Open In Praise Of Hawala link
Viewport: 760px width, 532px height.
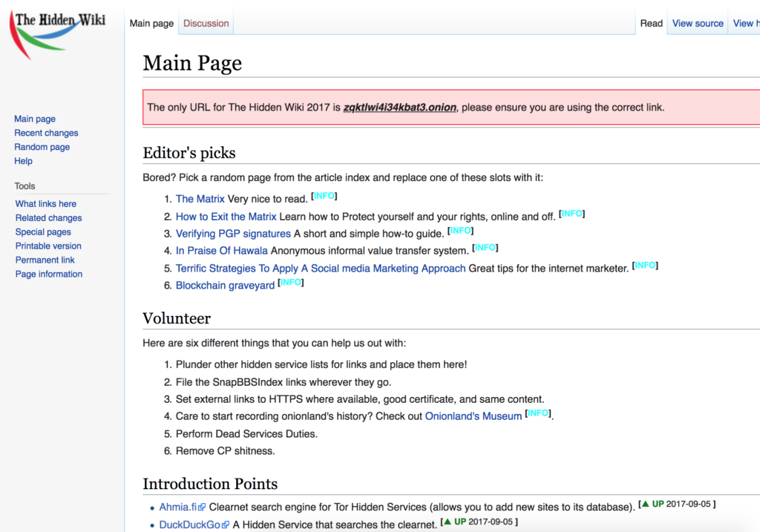tap(221, 251)
